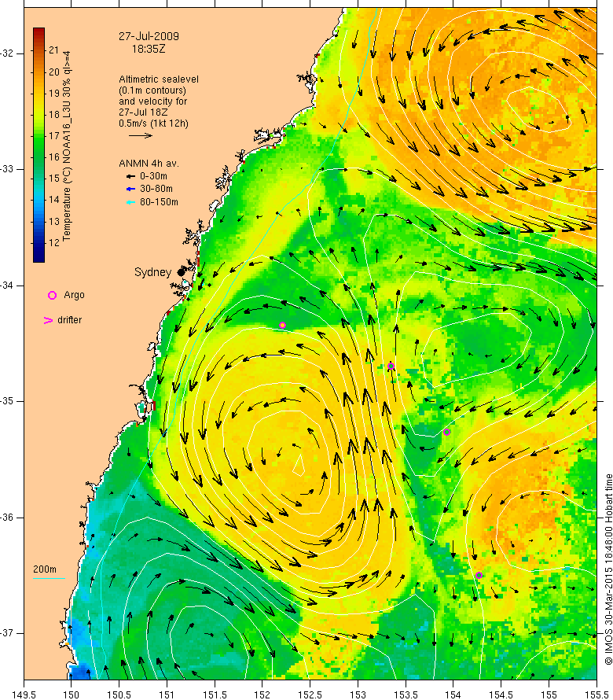Click the Sydney label
The height and width of the screenshot is (700, 613).
click(x=152, y=272)
